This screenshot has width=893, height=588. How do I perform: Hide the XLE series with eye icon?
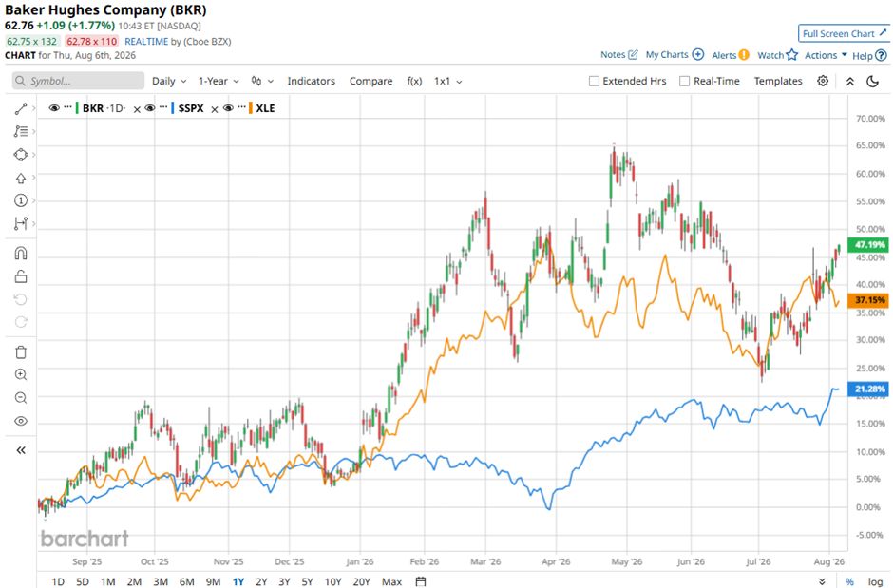[x=228, y=108]
